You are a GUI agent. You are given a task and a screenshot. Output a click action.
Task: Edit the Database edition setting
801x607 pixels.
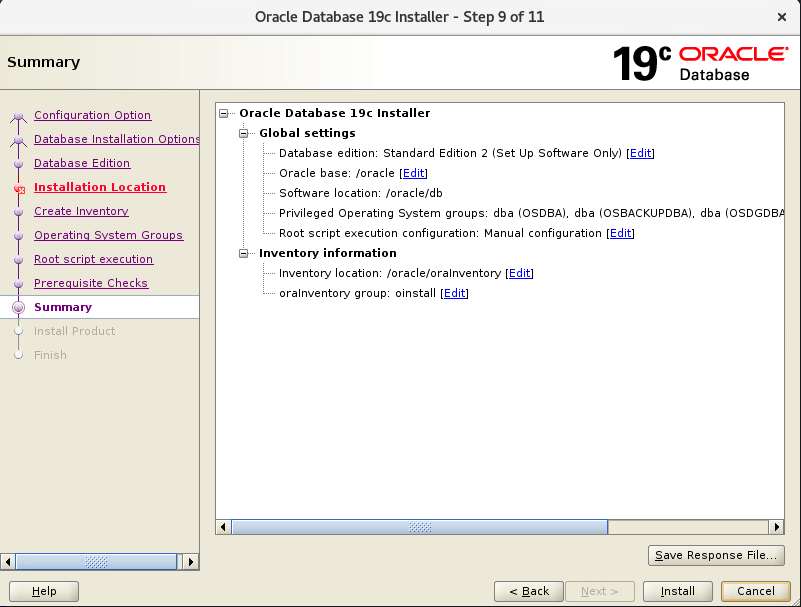[x=641, y=153]
